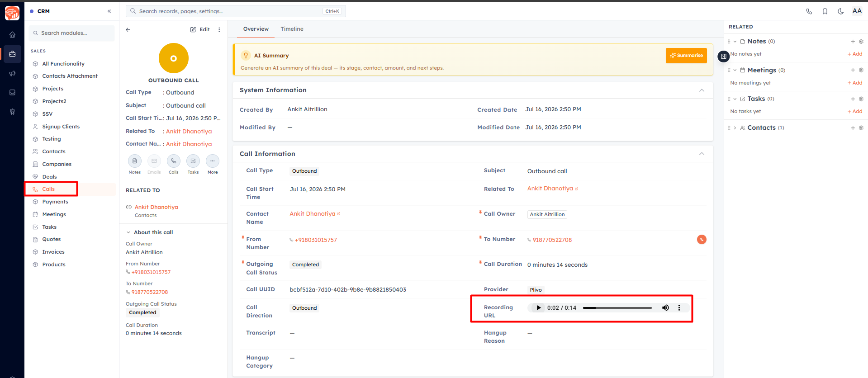This screenshot has height=378, width=868.
Task: Open Ankit Dhanotiya link under RELATED TO heading
Action: [x=157, y=207]
